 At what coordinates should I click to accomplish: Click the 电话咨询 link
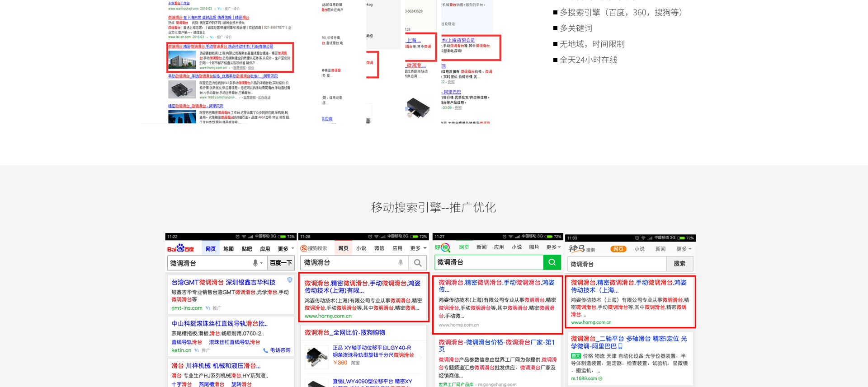pos(280,350)
